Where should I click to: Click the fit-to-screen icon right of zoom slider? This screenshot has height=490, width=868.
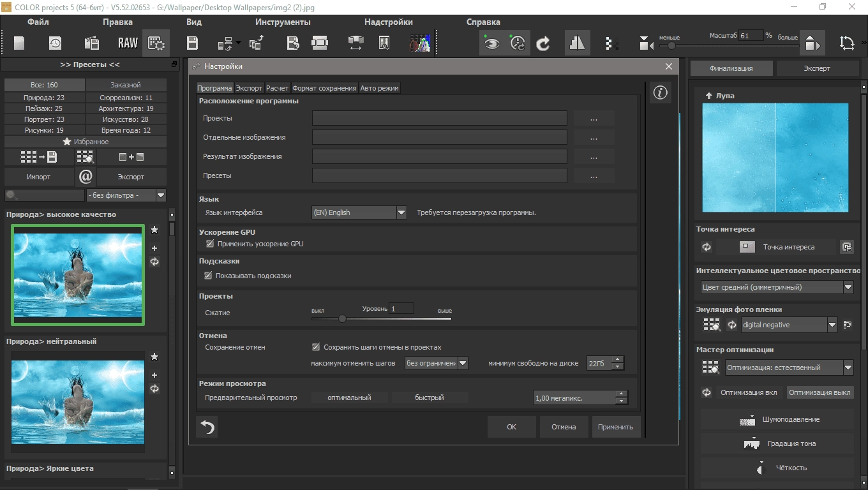tap(811, 43)
